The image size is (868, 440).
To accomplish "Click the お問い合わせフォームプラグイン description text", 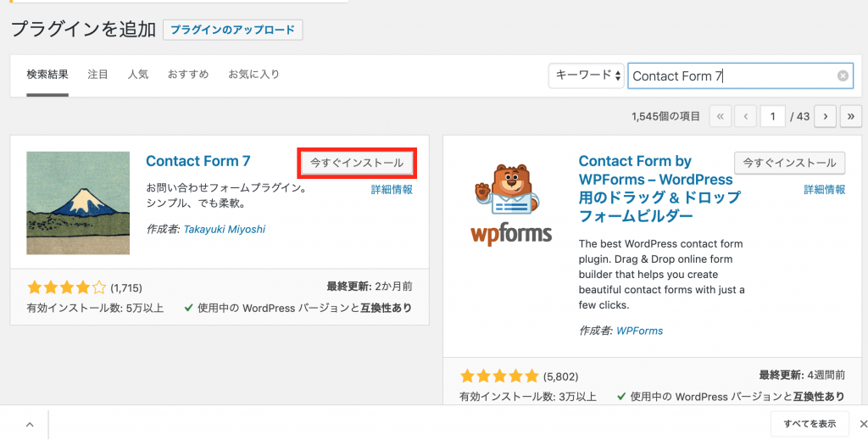I will click(227, 195).
